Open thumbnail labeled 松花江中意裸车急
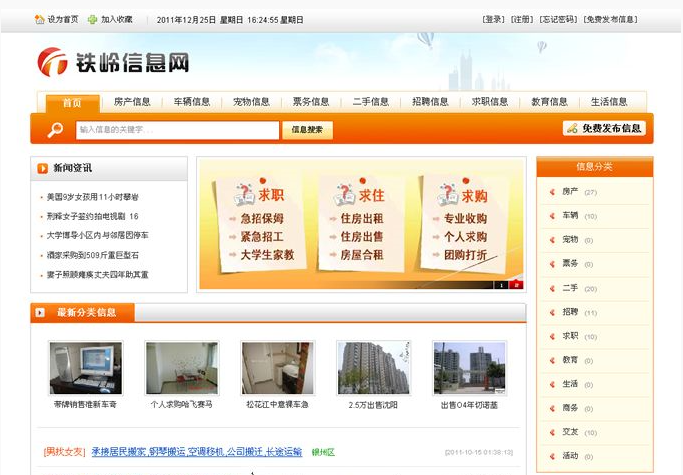The height and width of the screenshot is (475, 683). point(277,368)
